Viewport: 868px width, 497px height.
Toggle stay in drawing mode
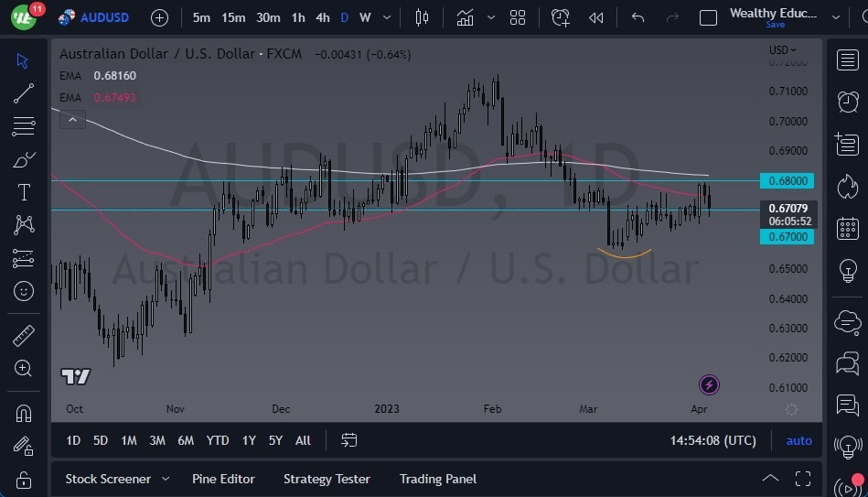pyautogui.click(x=23, y=447)
